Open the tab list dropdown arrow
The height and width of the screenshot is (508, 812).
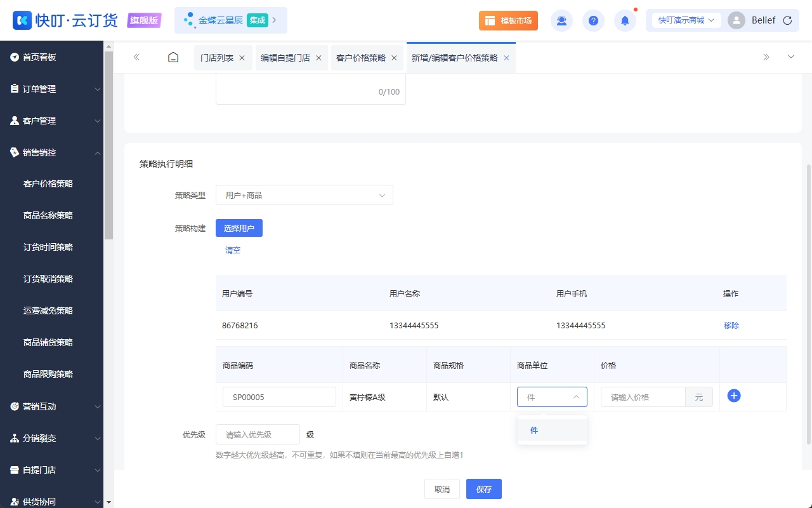(791, 57)
